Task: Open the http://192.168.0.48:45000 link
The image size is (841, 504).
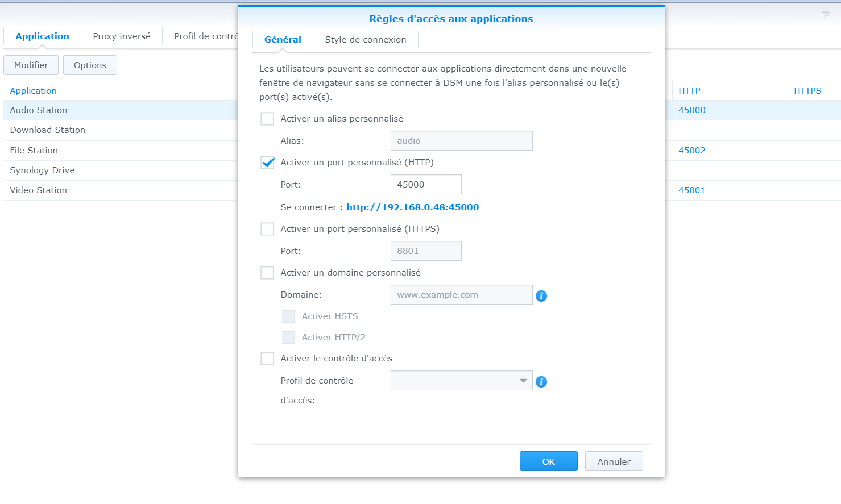Action: [412, 207]
